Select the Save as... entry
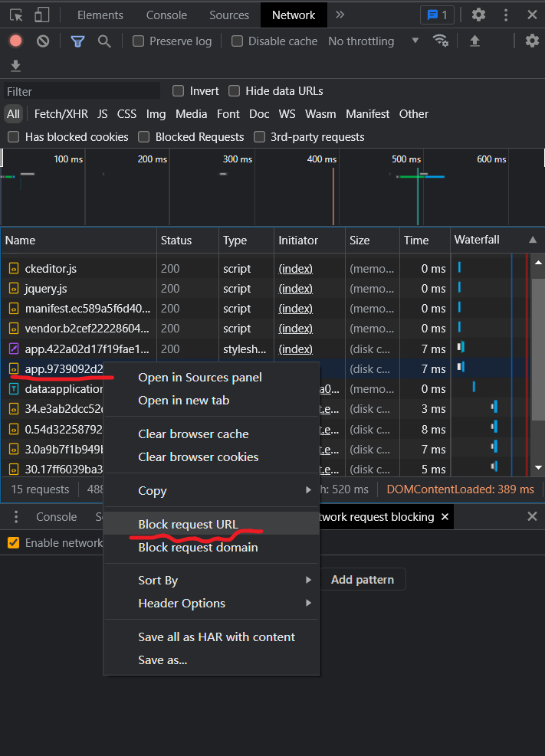Viewport: 545px width, 756px height. [212, 660]
